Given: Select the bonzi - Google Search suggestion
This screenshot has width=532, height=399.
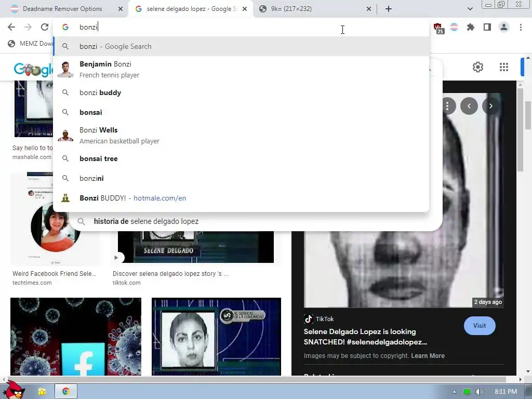Looking at the screenshot, I should [241, 46].
